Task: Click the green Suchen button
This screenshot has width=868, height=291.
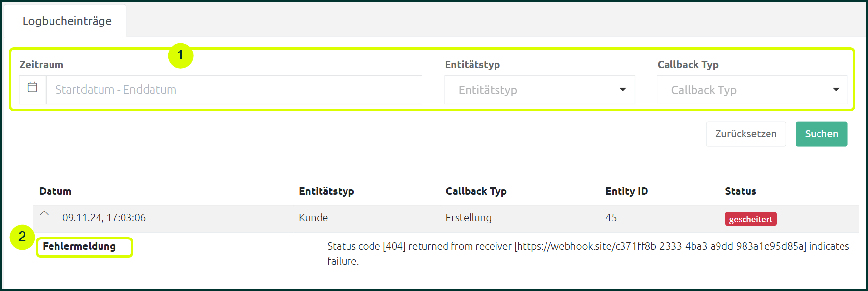Action: pos(821,134)
